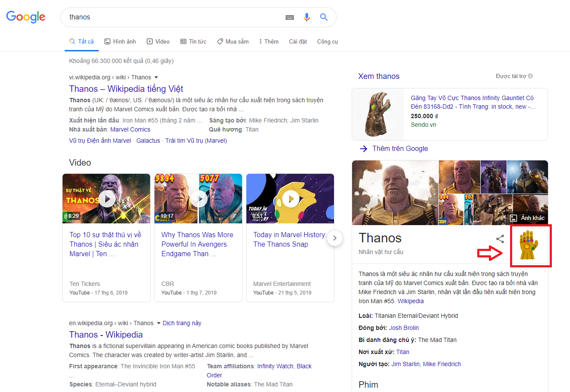Play the 8:29 Thanos facts video
570x392 pixels.
click(107, 198)
